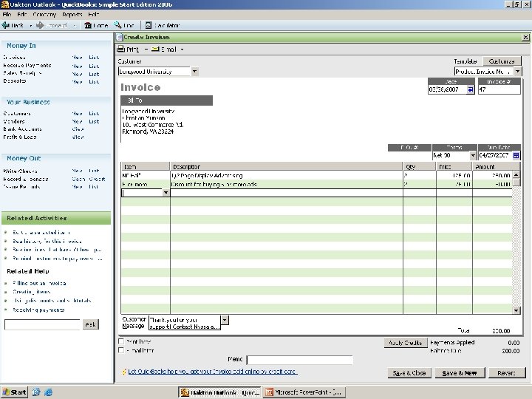Screen dimensions: 532x399
Task: Click the lightning icon beside online payment link
Action: click(x=124, y=372)
